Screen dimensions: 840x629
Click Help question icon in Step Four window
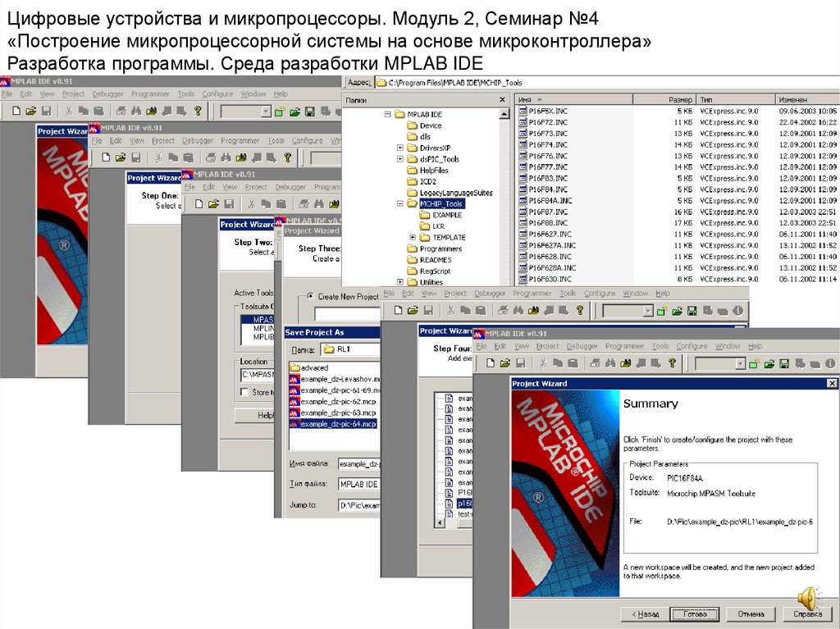(x=580, y=310)
